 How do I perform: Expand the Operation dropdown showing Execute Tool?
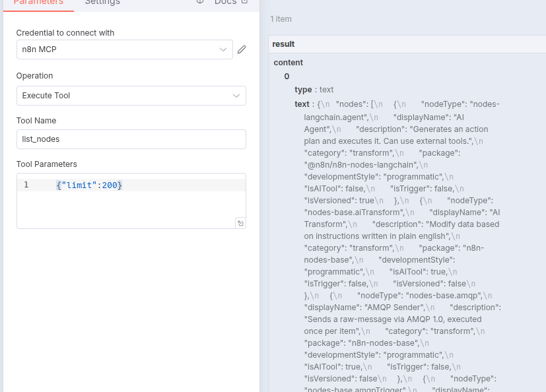pos(131,96)
